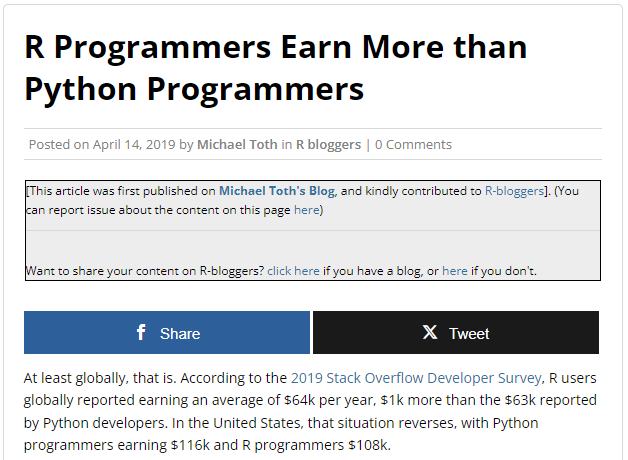The height and width of the screenshot is (460, 628).
Task: Click 'Want to share your content' text
Action: [x=144, y=271]
